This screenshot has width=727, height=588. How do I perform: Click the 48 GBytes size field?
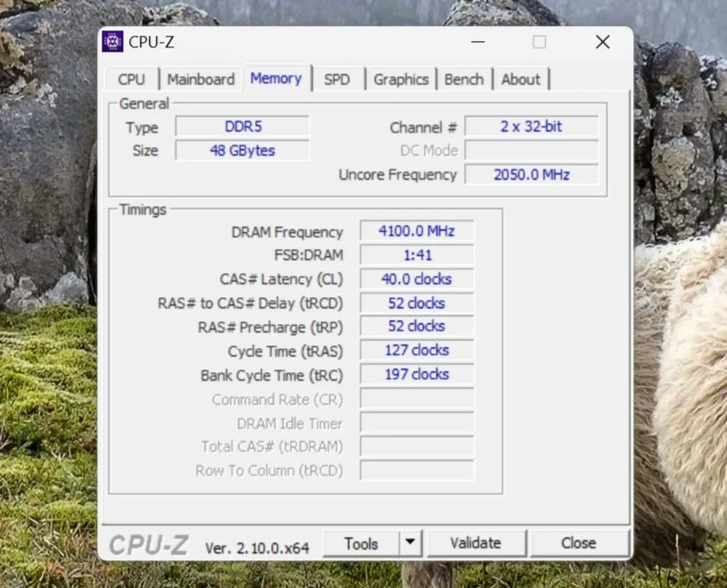(243, 151)
